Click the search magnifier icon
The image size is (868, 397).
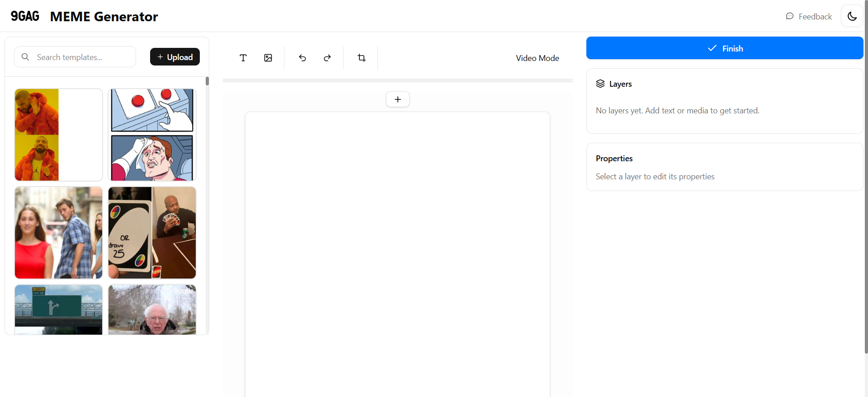(25, 57)
